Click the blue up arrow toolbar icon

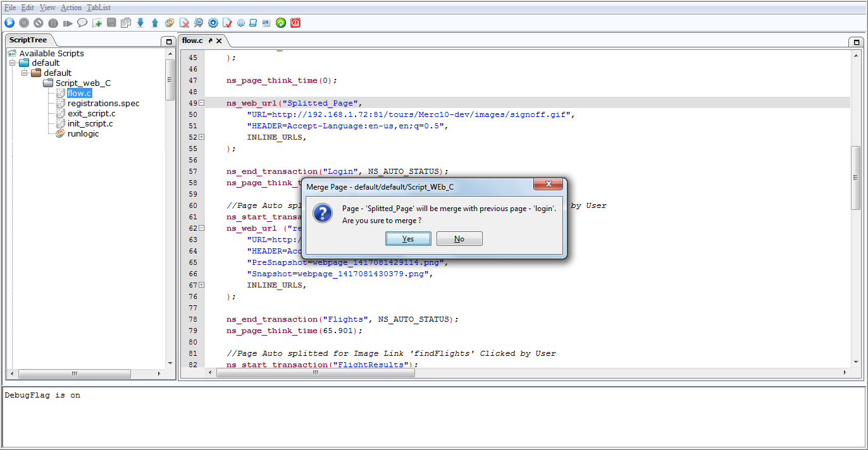155,23
